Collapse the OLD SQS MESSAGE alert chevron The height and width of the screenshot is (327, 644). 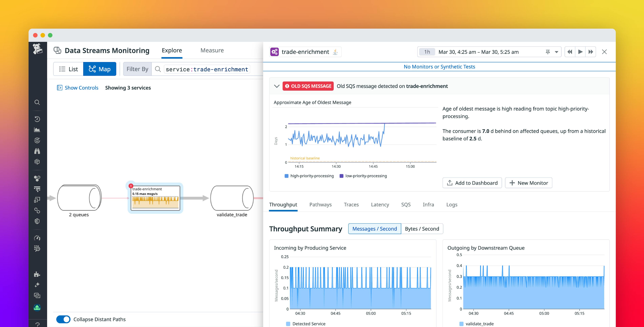click(x=277, y=86)
